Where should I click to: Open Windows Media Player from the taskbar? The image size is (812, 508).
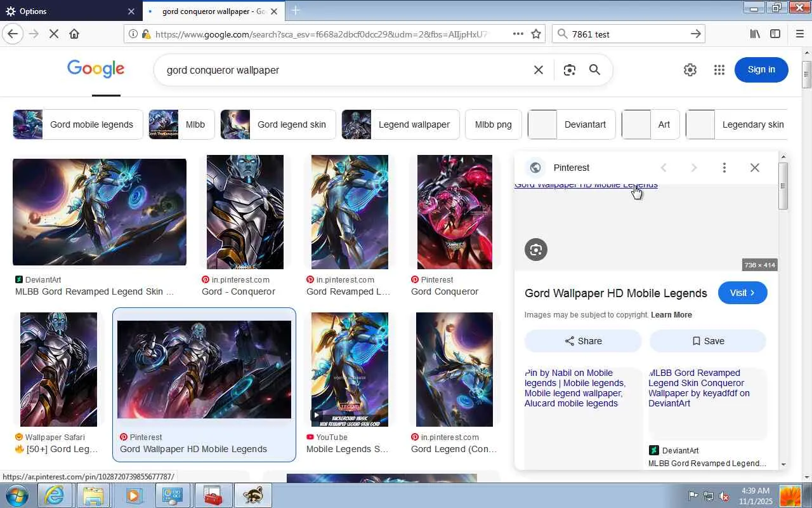pyautogui.click(x=133, y=495)
